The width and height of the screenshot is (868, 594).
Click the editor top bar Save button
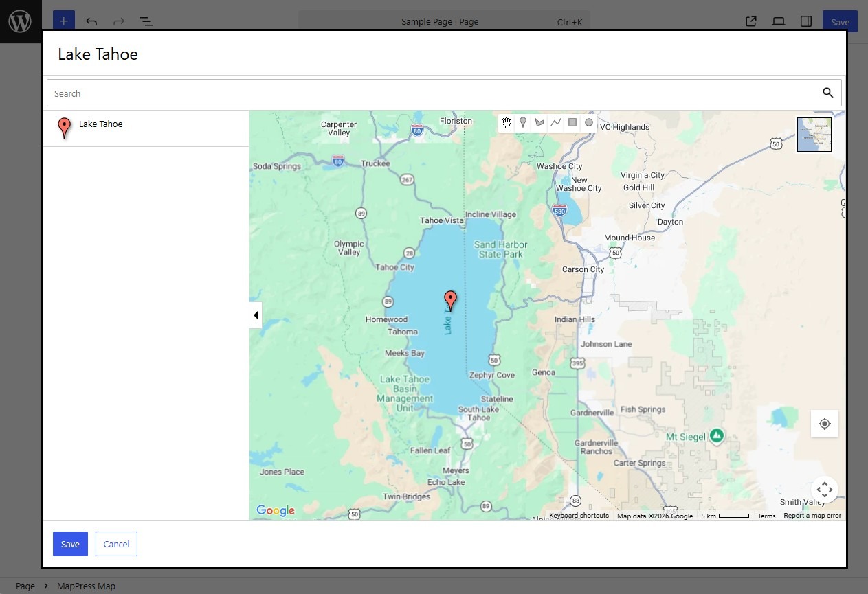(840, 21)
